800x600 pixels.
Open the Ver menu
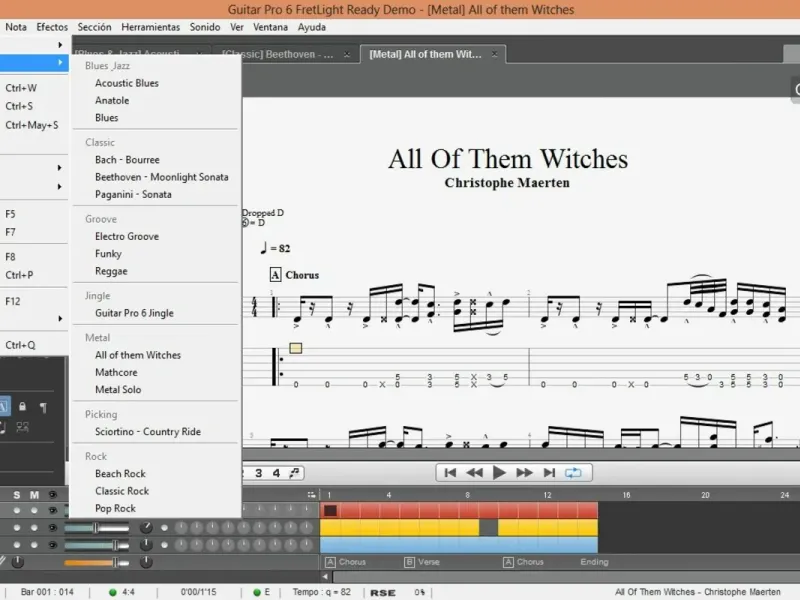point(237,27)
